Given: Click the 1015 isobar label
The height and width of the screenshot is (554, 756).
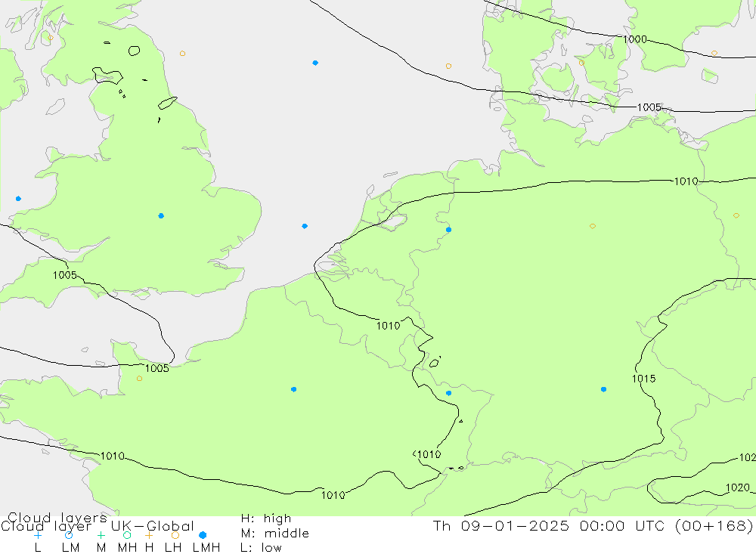Looking at the screenshot, I should (x=643, y=379).
